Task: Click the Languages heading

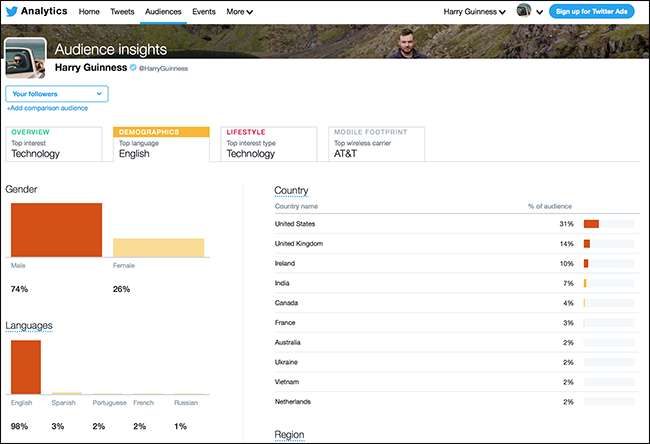Action: click(x=29, y=326)
